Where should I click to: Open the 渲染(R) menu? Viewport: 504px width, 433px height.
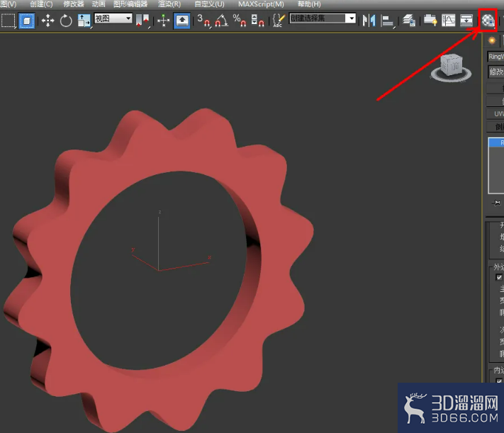pos(169,4)
